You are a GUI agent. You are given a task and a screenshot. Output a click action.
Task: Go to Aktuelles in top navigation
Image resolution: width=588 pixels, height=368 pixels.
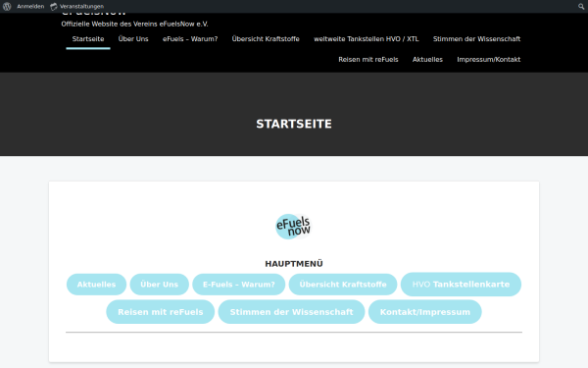[x=427, y=59]
